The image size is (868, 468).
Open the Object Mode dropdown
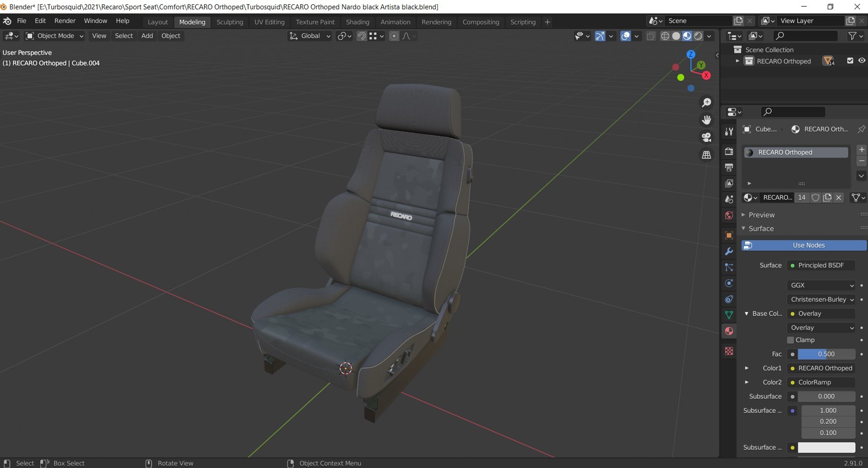pos(55,36)
